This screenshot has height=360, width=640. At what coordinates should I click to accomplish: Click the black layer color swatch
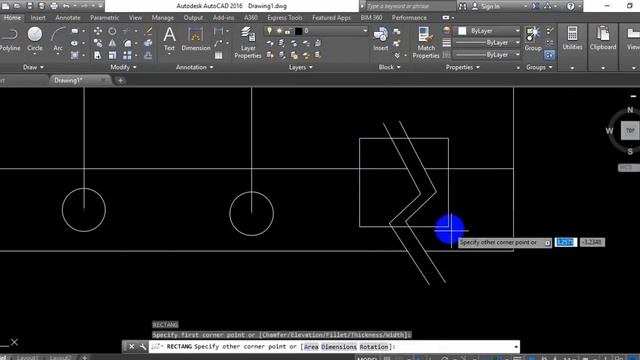pyautogui.click(x=298, y=31)
